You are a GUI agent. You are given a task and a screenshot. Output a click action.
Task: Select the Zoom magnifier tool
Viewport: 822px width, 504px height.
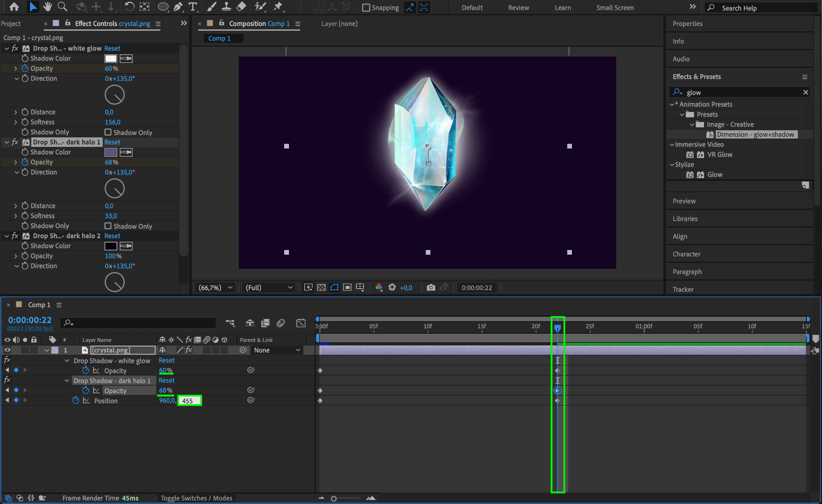[62, 7]
